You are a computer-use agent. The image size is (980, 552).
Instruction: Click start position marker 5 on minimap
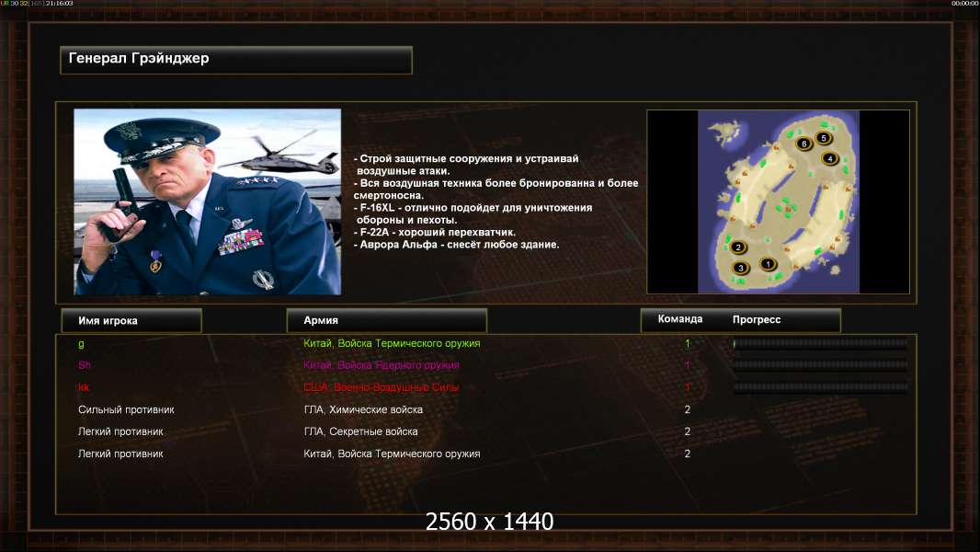(823, 138)
